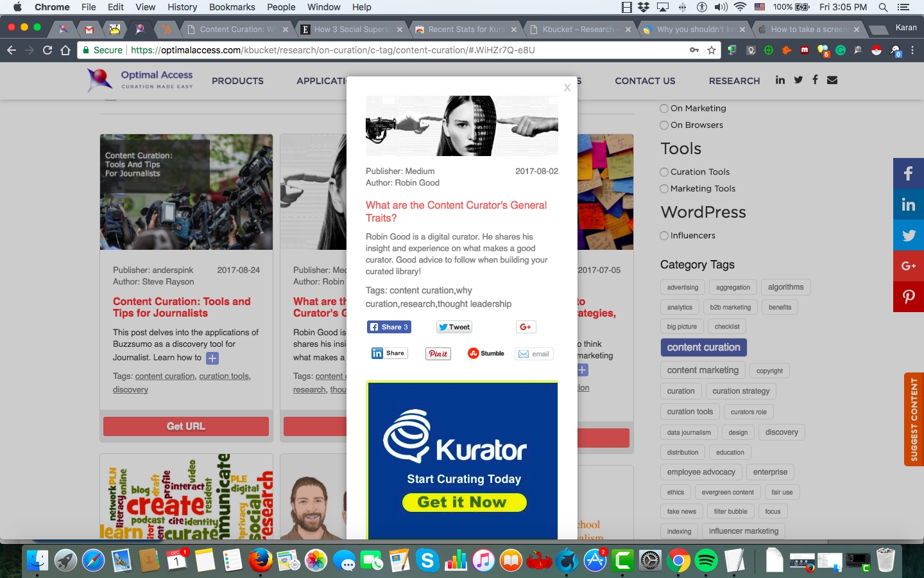Screen dimensions: 924x578
Task: Click the Stumble share button
Action: pyautogui.click(x=486, y=353)
